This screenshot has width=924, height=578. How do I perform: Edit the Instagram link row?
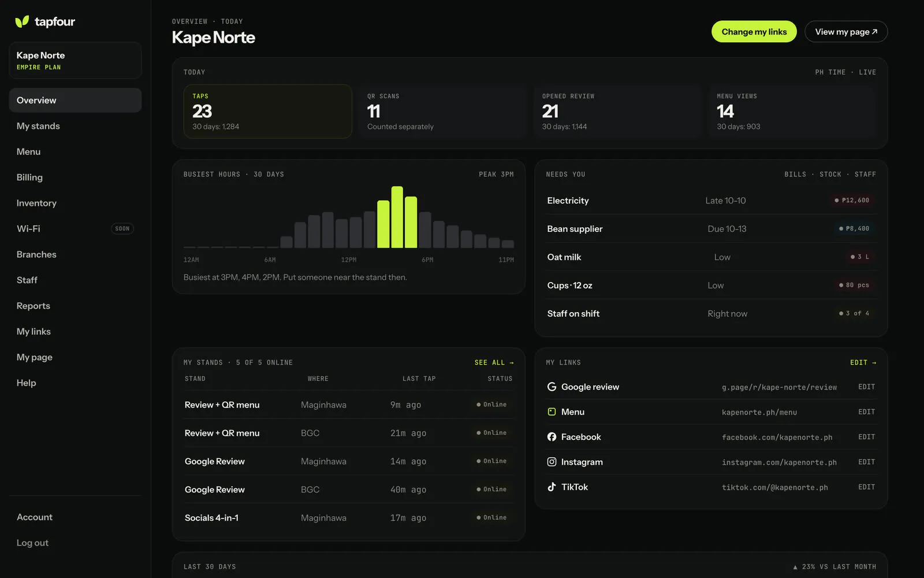[866, 462]
